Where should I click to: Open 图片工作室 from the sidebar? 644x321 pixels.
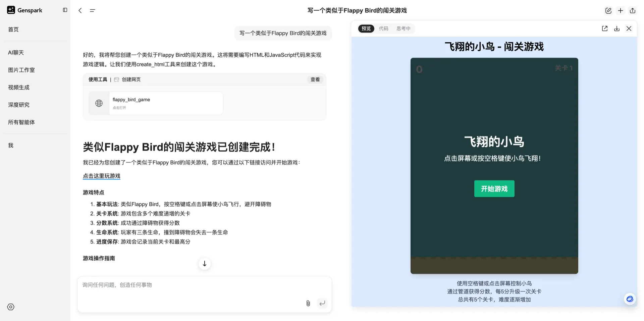21,70
